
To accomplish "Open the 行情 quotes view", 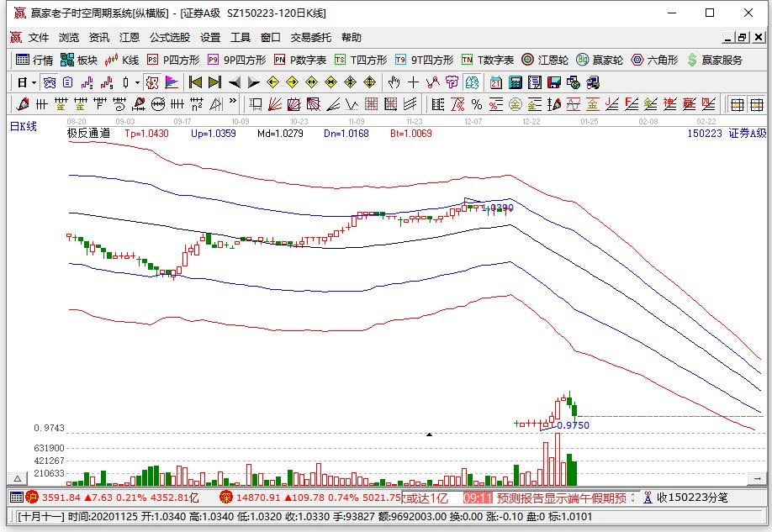I will [34, 60].
